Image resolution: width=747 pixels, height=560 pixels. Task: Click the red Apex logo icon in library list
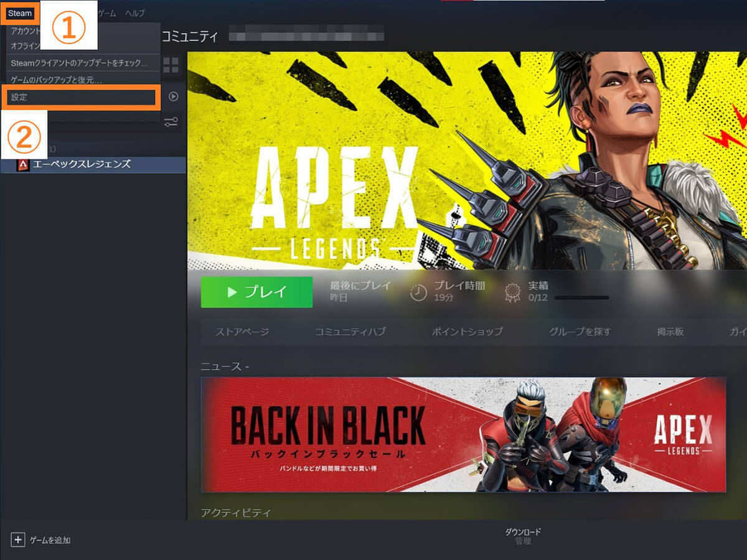click(23, 164)
